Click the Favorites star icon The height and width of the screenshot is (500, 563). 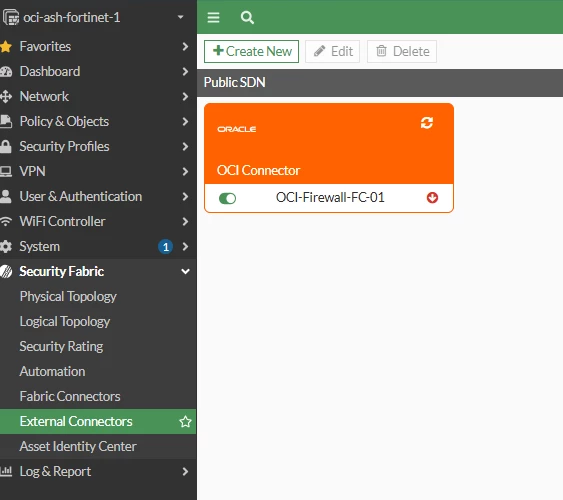tap(6, 47)
